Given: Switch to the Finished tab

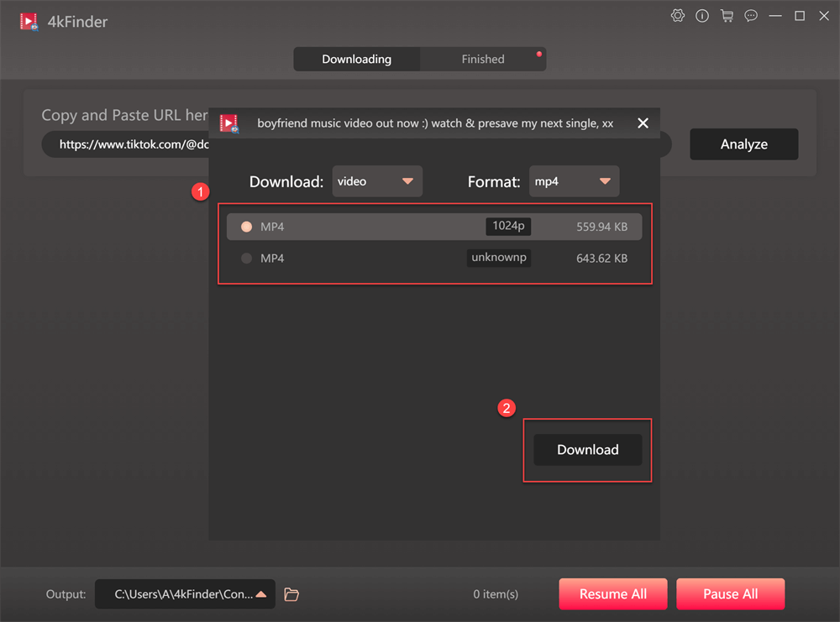Looking at the screenshot, I should point(483,59).
